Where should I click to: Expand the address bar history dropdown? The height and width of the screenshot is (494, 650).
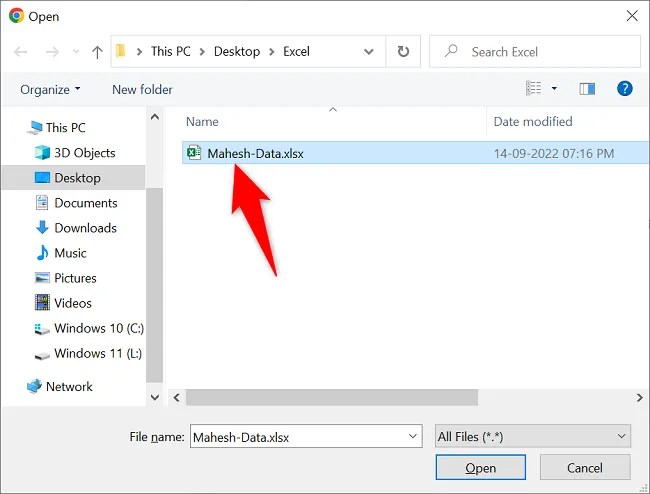(369, 52)
